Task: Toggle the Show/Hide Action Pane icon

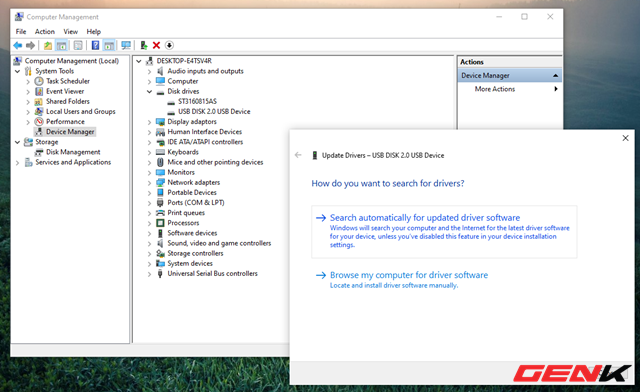Action: pyautogui.click(x=109, y=45)
